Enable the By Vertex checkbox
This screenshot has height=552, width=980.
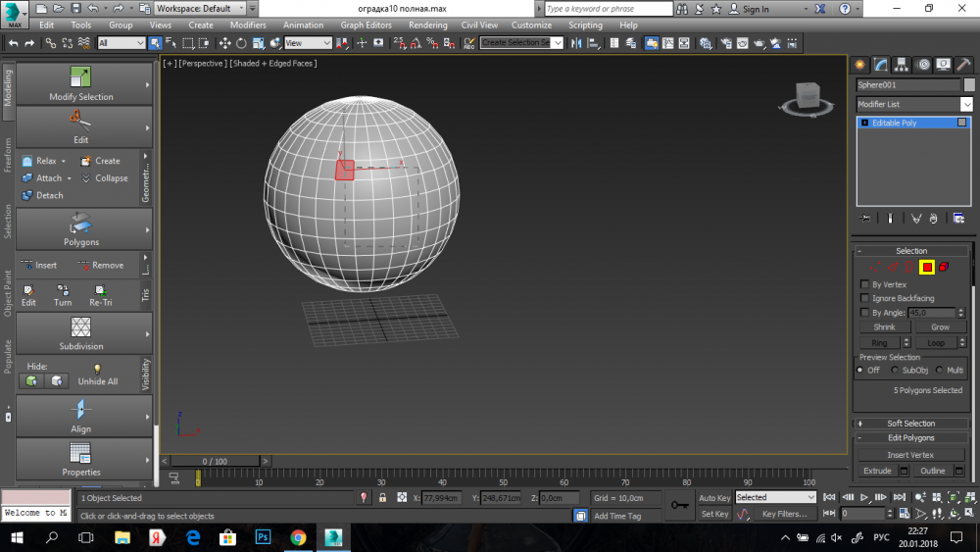(x=864, y=284)
